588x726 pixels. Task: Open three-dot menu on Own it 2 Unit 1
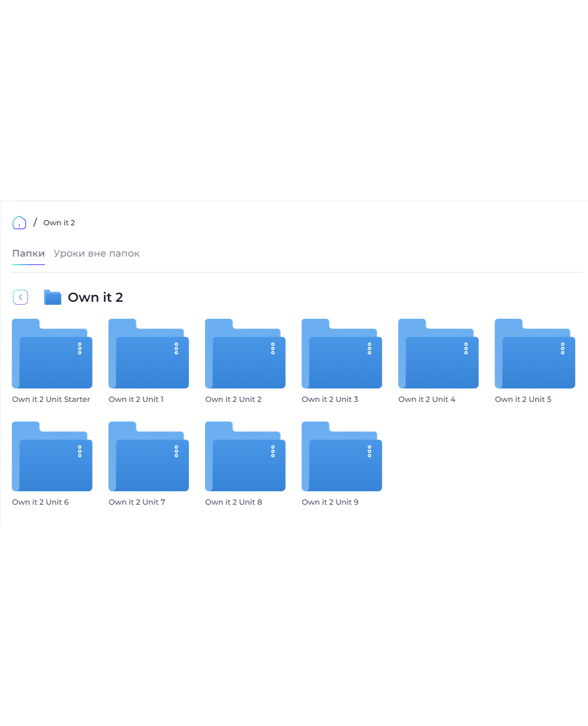[176, 349]
